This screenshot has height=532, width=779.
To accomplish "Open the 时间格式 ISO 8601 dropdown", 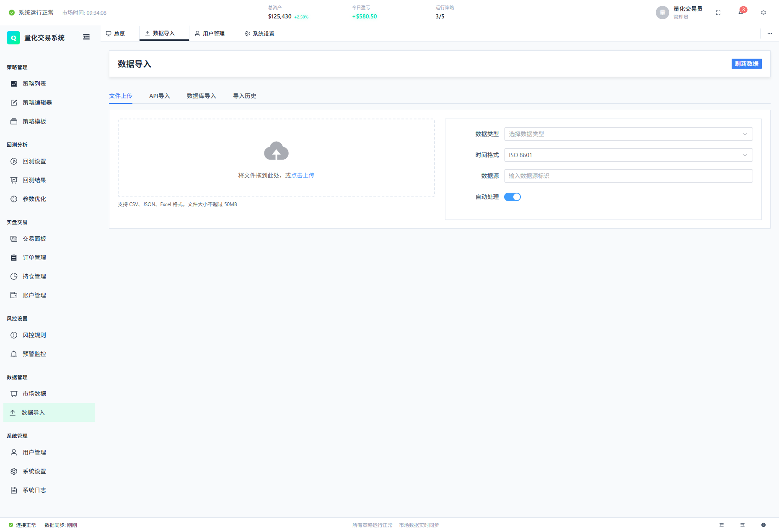I will coord(628,155).
